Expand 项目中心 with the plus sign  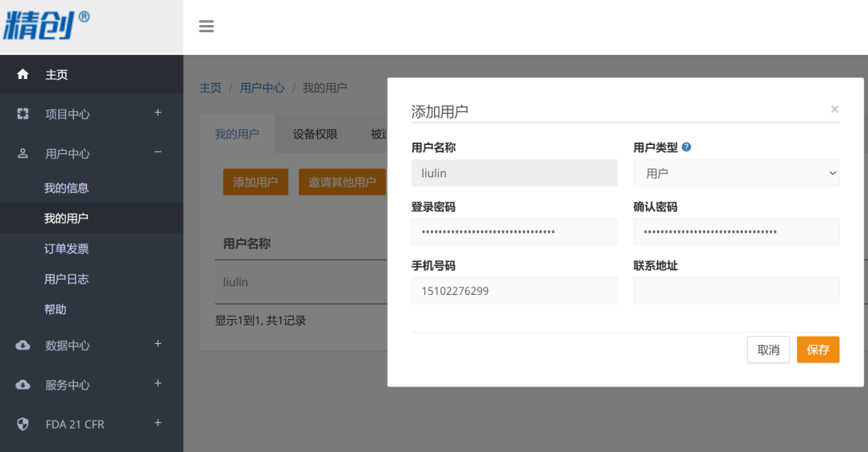click(158, 113)
